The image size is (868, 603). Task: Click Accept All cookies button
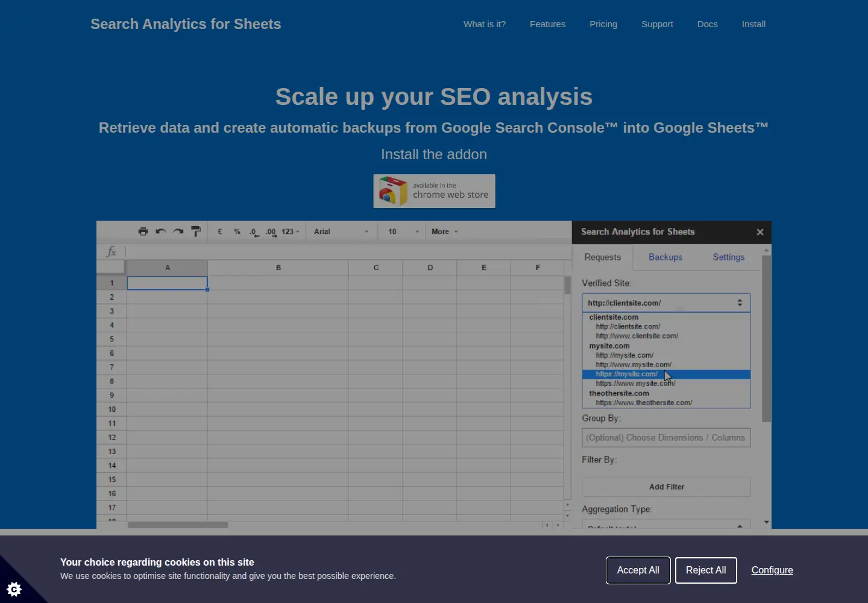638,570
